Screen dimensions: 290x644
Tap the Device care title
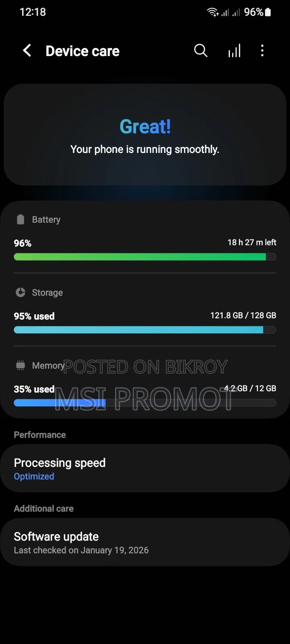(83, 51)
